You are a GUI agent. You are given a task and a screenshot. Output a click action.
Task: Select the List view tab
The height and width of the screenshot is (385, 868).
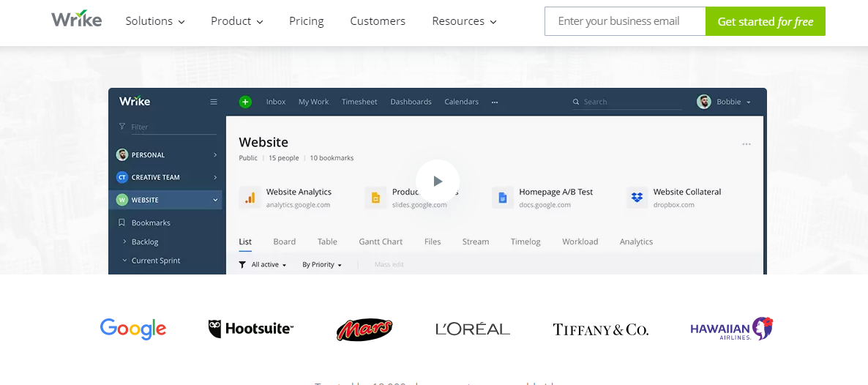[245, 242]
